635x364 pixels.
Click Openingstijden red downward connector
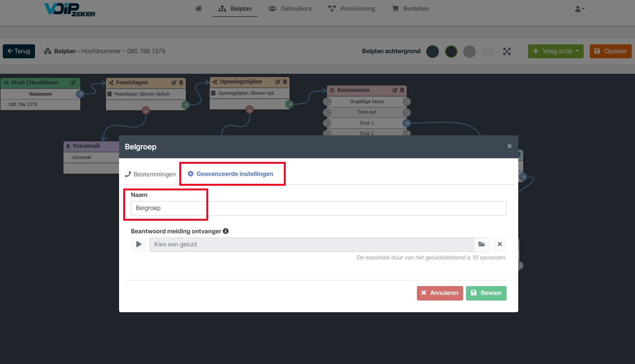[249, 110]
